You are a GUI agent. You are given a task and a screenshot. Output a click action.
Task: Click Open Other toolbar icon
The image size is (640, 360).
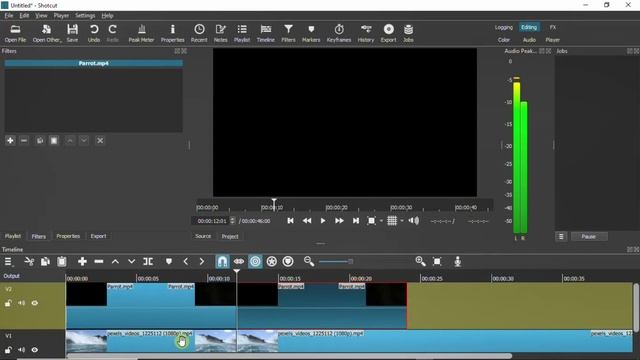[x=47, y=33]
